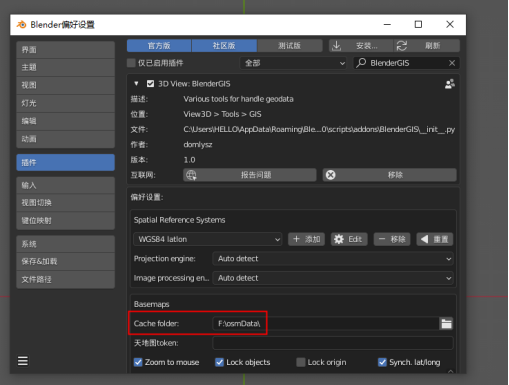509x385 pixels.
Task: Disable the BlenderGIS addon checkbox
Action: pos(150,83)
